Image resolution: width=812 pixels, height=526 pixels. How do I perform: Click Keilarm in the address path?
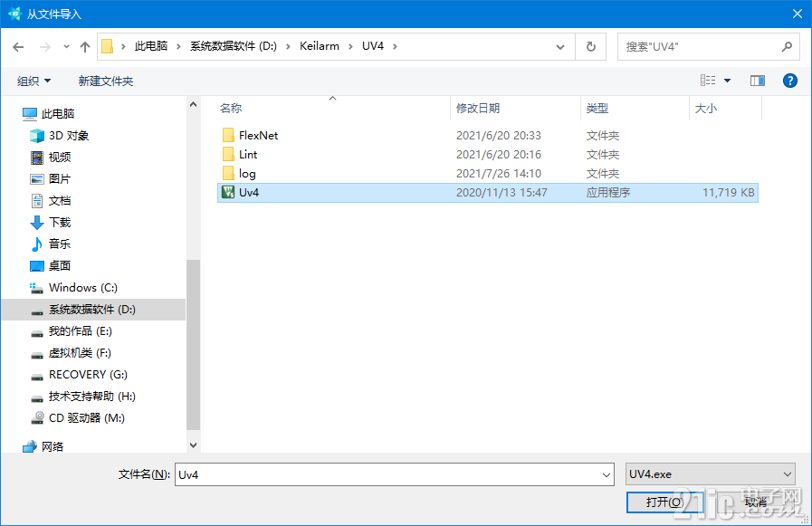tap(319, 46)
